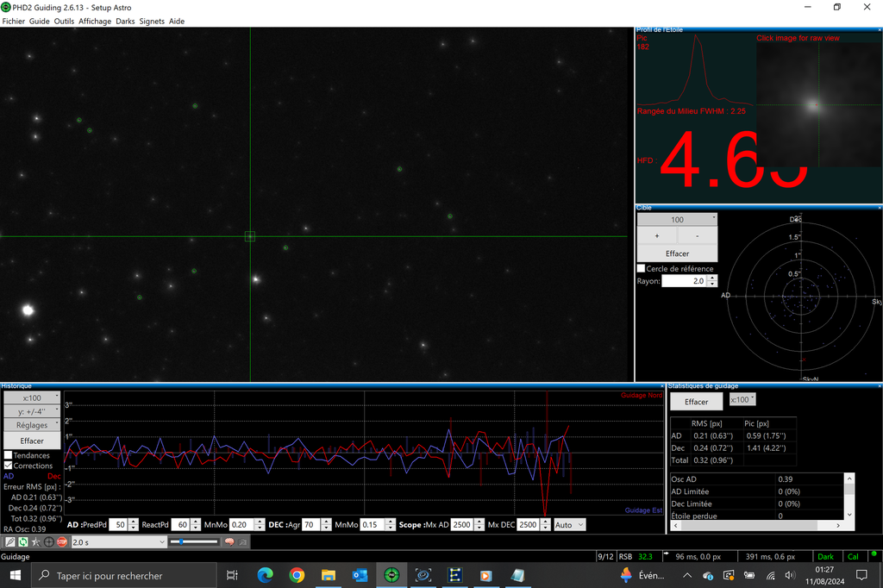This screenshot has width=883, height=588.
Task: Click the PHD2 icon in taskbar
Action: click(391, 575)
